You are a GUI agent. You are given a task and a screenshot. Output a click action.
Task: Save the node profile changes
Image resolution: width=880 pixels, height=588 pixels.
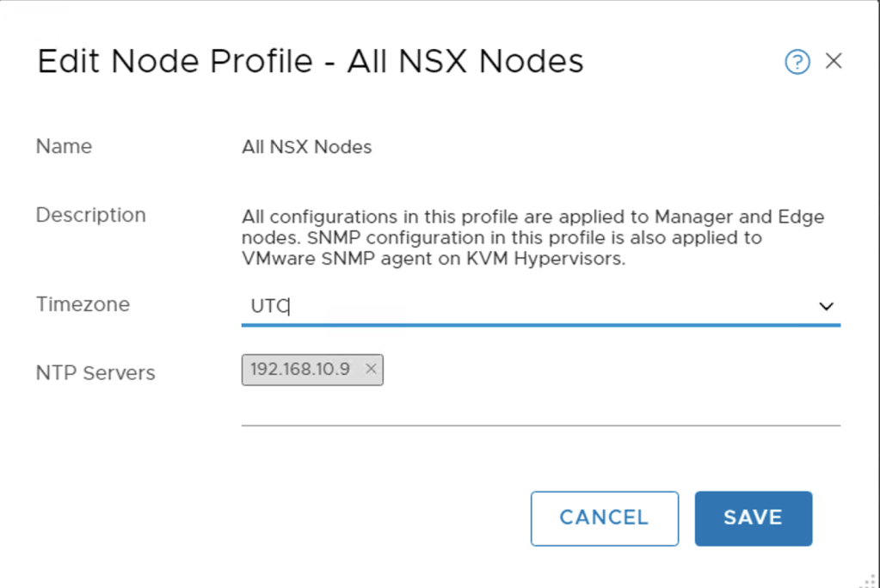click(x=753, y=518)
